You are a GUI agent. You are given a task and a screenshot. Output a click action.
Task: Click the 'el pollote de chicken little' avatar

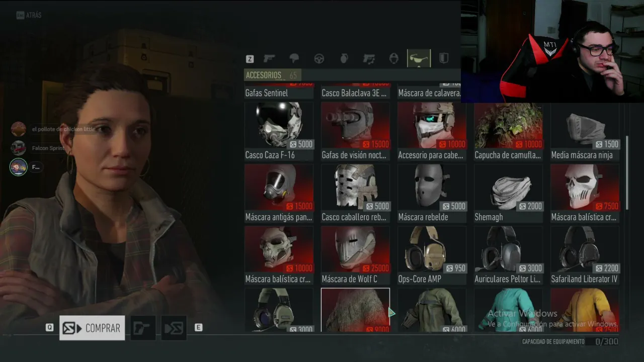[x=19, y=129]
